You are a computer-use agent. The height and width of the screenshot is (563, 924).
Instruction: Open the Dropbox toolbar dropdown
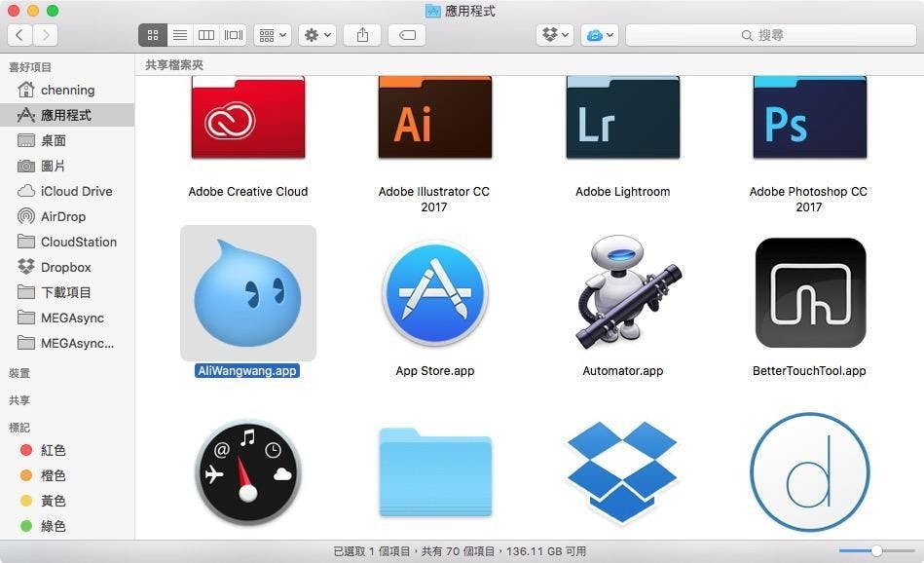tap(555, 35)
